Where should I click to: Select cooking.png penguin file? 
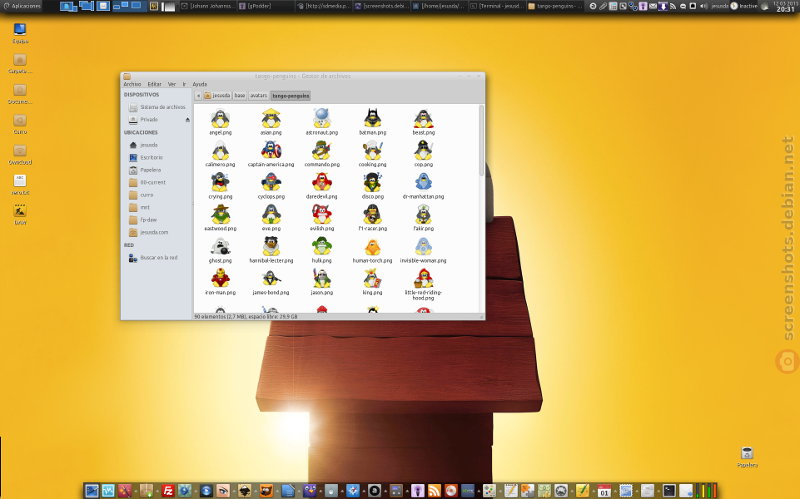[x=372, y=155]
